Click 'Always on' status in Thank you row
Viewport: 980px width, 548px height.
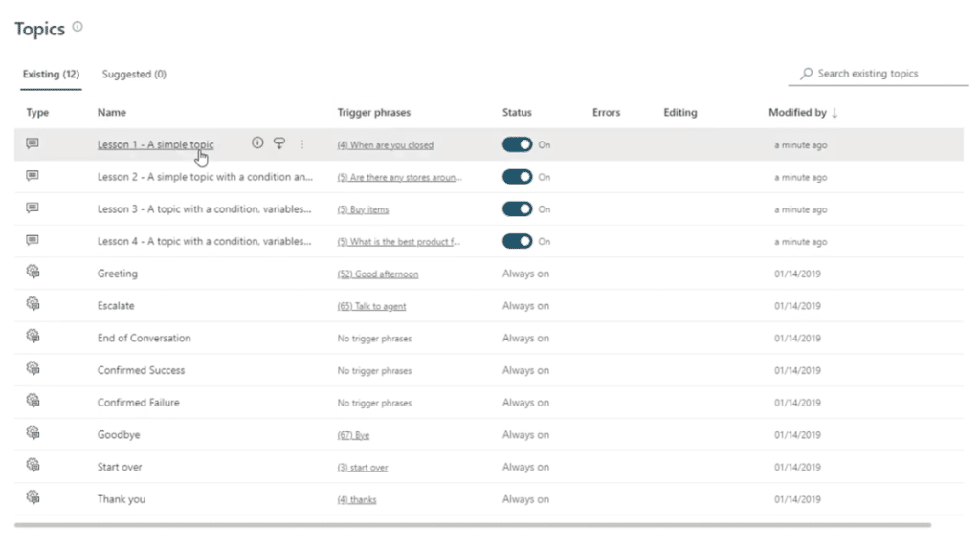(x=525, y=499)
